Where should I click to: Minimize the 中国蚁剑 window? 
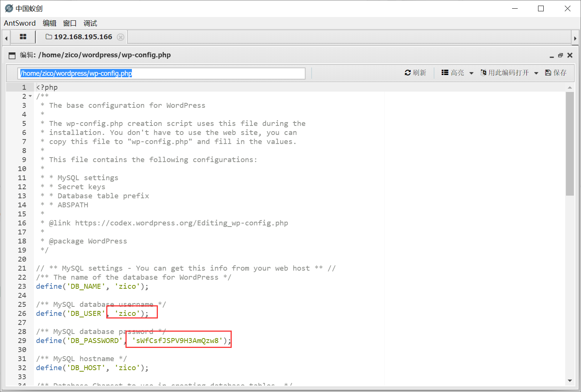(515, 8)
